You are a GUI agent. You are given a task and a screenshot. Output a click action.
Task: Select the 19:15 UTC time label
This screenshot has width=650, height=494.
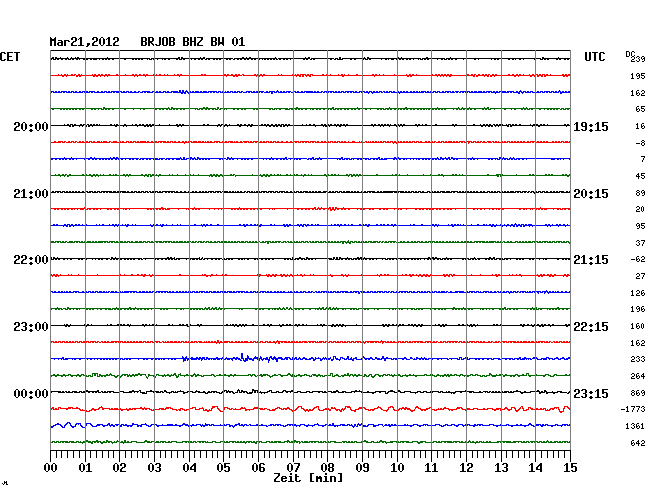(591, 126)
